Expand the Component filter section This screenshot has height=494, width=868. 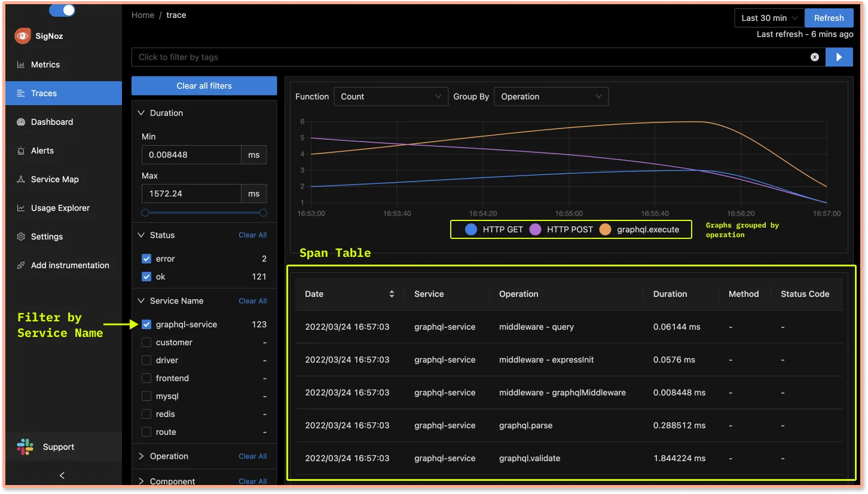pyautogui.click(x=142, y=481)
